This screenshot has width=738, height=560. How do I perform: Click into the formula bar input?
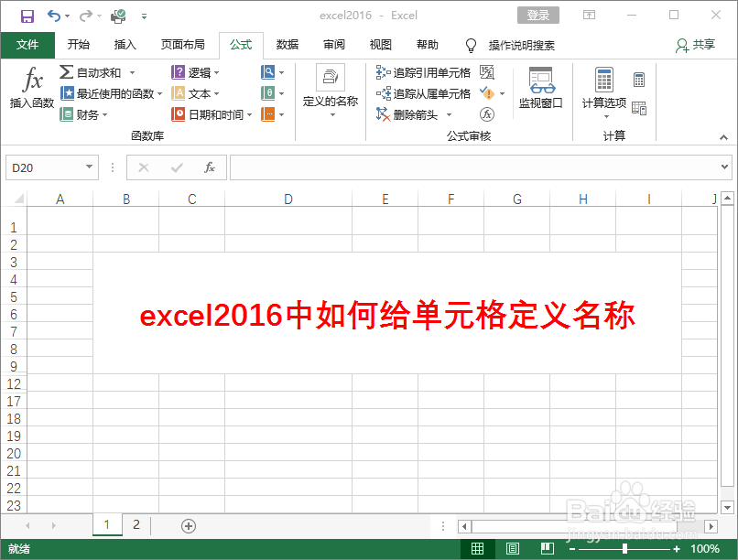tap(473, 167)
